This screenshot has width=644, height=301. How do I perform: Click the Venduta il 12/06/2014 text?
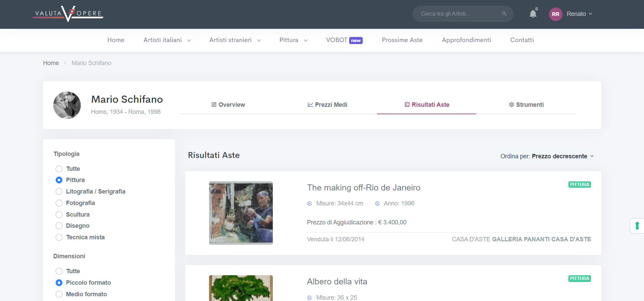336,239
